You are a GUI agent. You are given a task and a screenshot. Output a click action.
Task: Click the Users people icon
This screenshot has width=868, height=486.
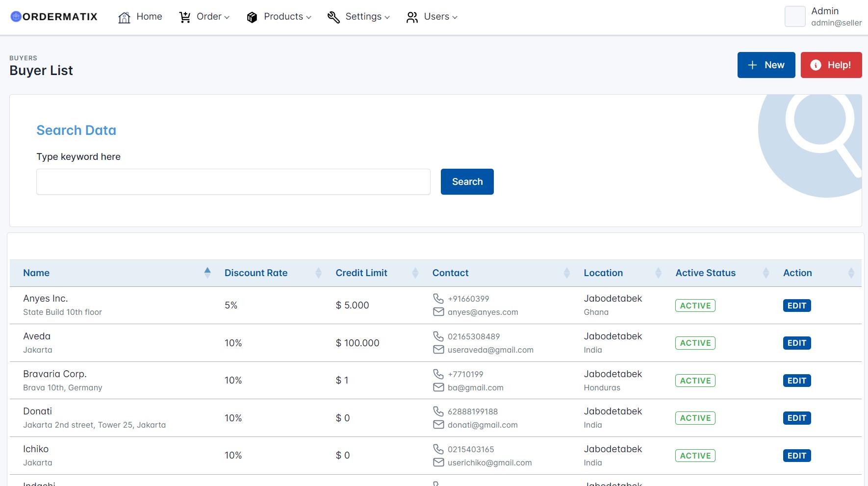(x=411, y=16)
